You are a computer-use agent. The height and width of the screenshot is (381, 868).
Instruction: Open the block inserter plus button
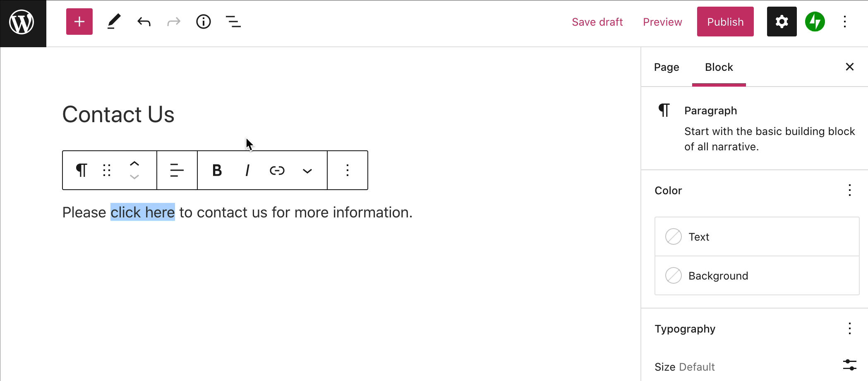tap(79, 22)
